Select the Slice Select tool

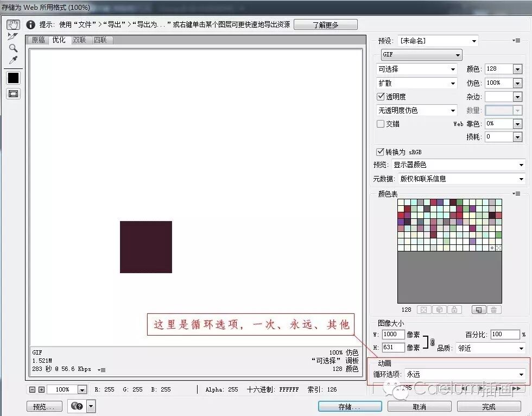12,36
